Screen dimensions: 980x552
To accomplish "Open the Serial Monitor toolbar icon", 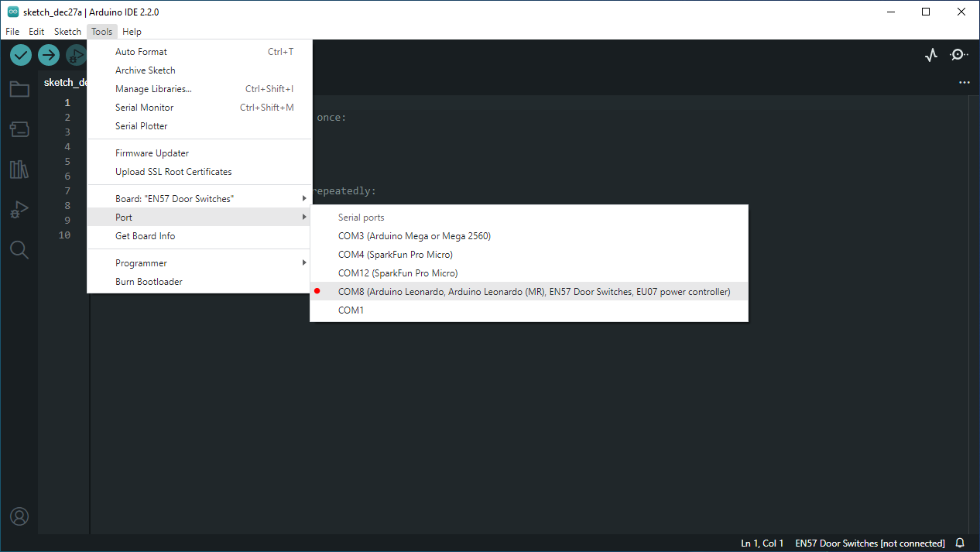I will pyautogui.click(x=959, y=55).
